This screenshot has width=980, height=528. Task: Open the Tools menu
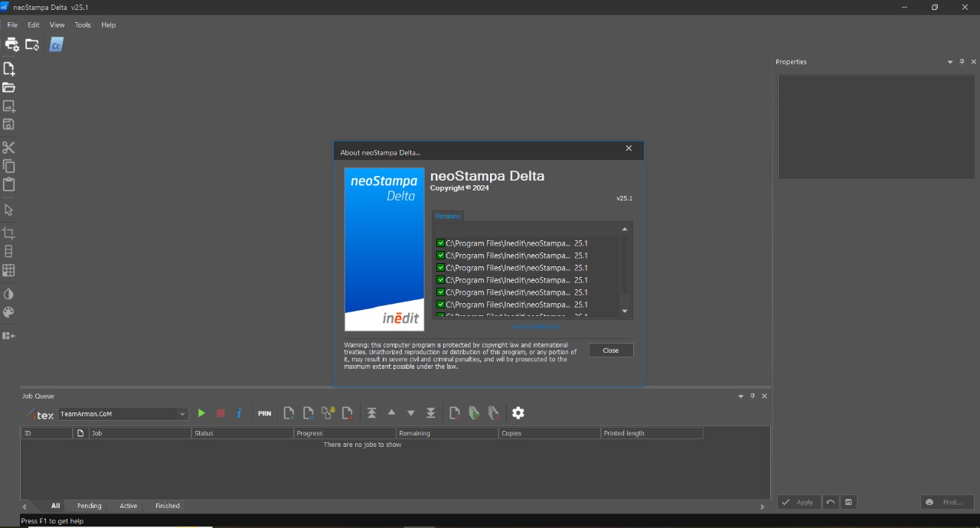pos(83,25)
